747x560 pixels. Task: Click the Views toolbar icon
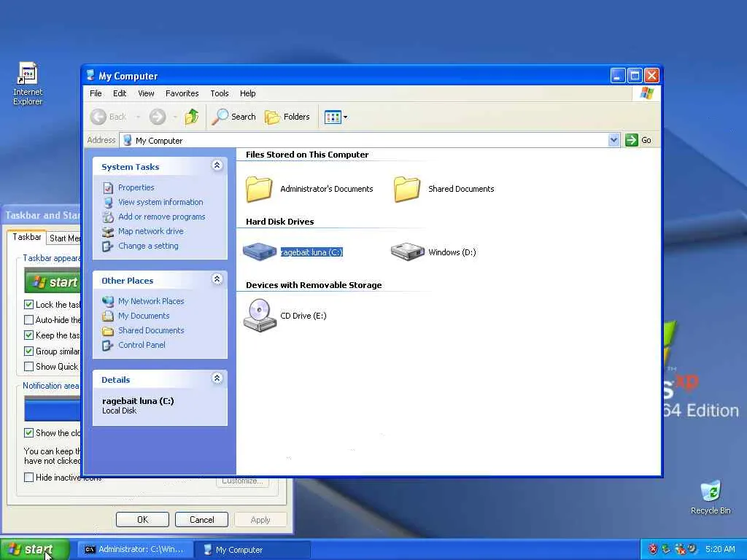pyautogui.click(x=332, y=117)
